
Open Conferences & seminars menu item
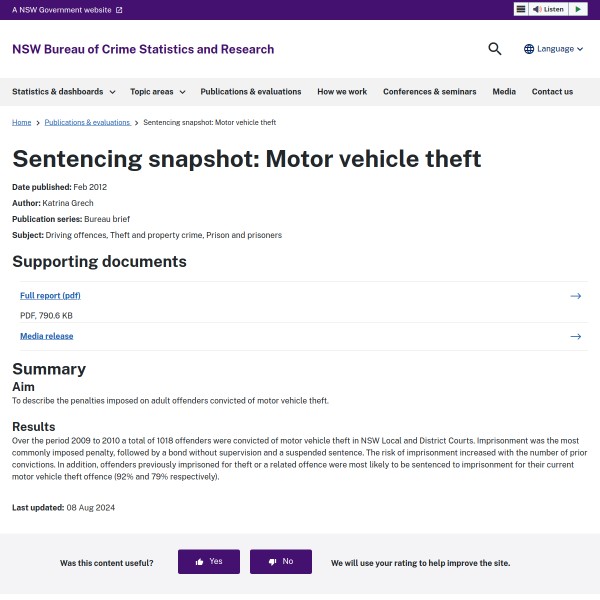(x=429, y=92)
